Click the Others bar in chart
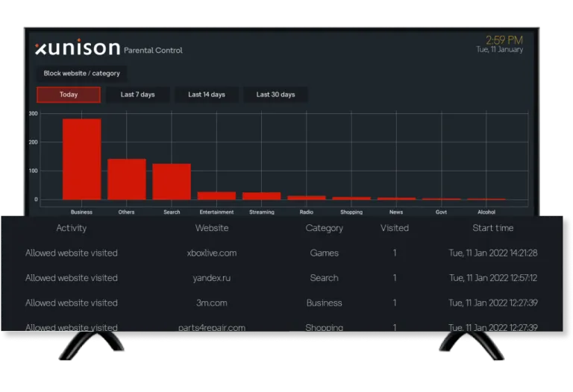The image size is (573, 392). click(127, 179)
